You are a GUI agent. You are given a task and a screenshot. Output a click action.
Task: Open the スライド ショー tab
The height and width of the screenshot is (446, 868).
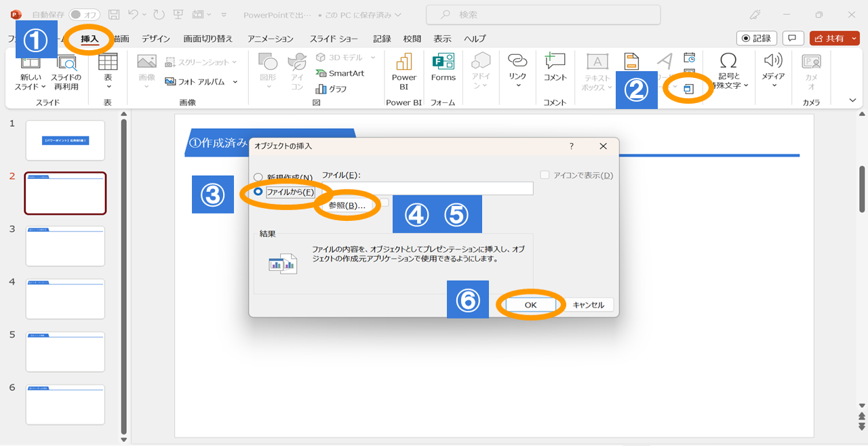tap(334, 39)
